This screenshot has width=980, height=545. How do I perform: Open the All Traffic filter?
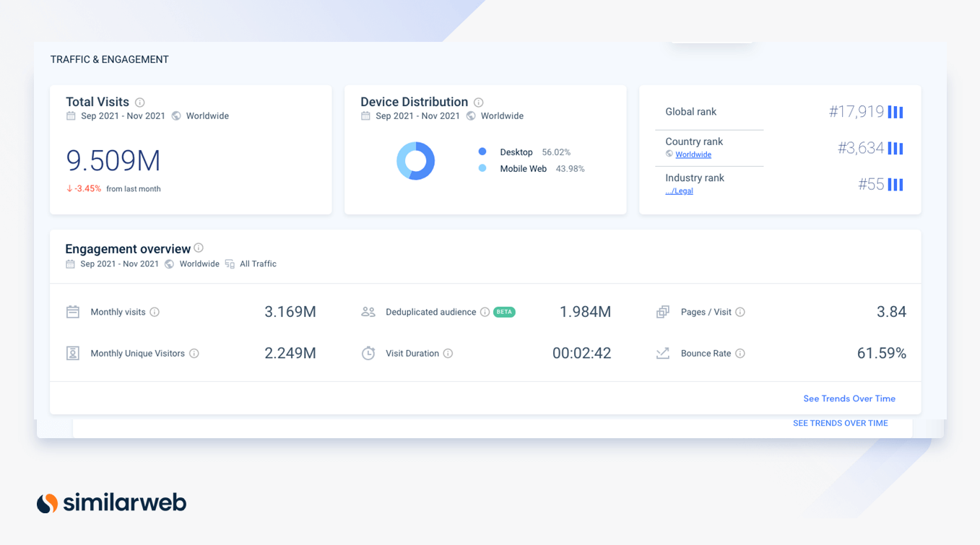point(258,263)
